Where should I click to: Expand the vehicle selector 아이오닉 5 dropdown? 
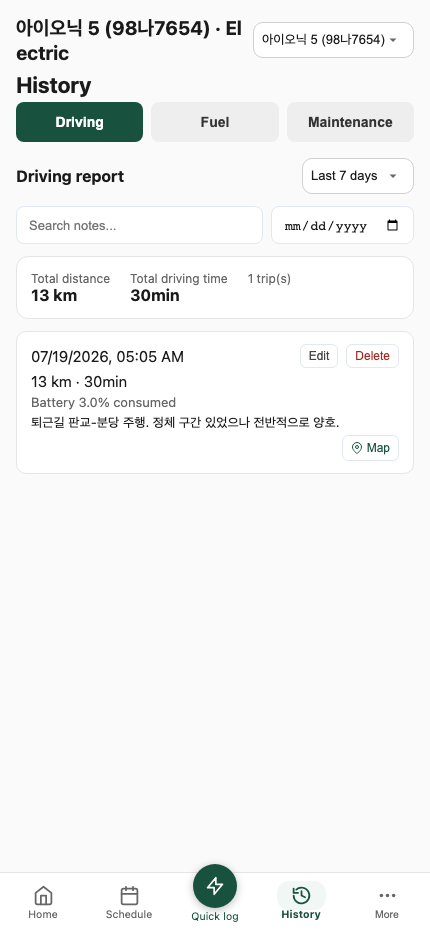click(x=333, y=40)
